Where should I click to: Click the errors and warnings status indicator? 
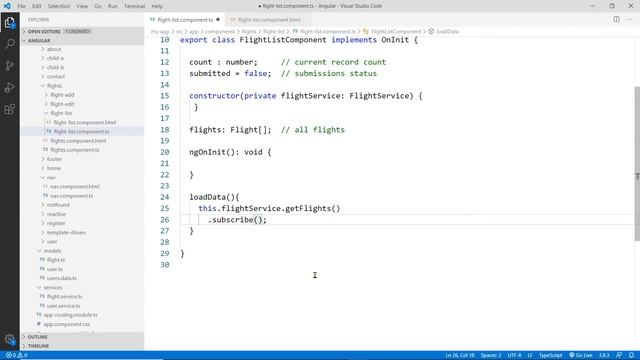click(16, 355)
